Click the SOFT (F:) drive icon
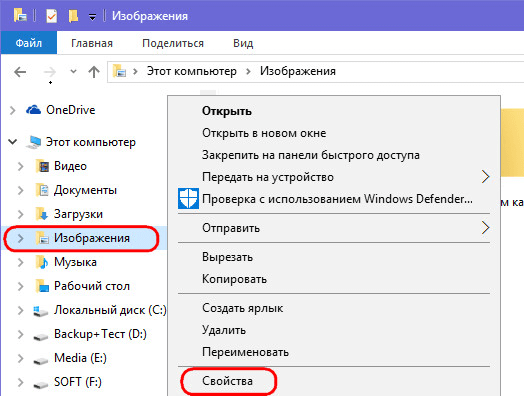The width and height of the screenshot is (524, 396). 41,384
